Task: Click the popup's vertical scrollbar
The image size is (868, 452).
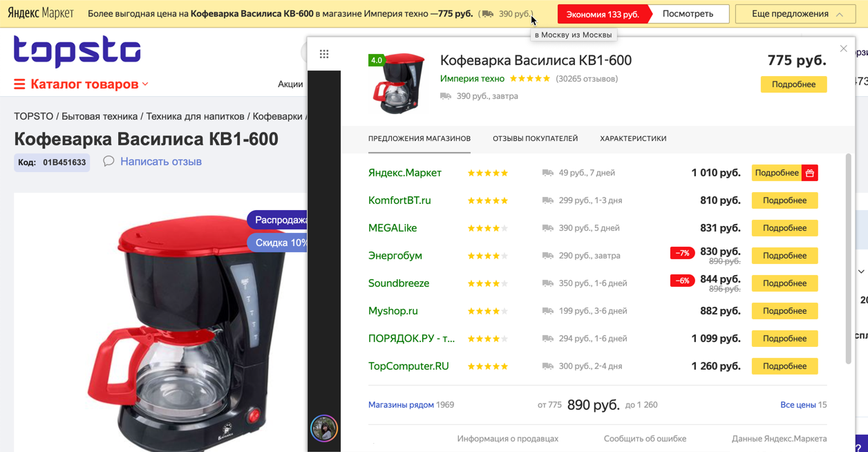Action: 849,258
